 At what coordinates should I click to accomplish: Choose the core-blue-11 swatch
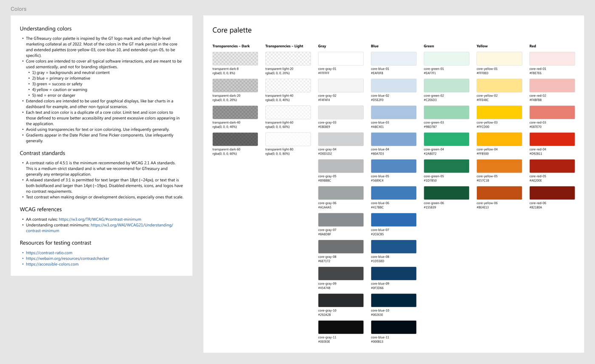(x=394, y=327)
